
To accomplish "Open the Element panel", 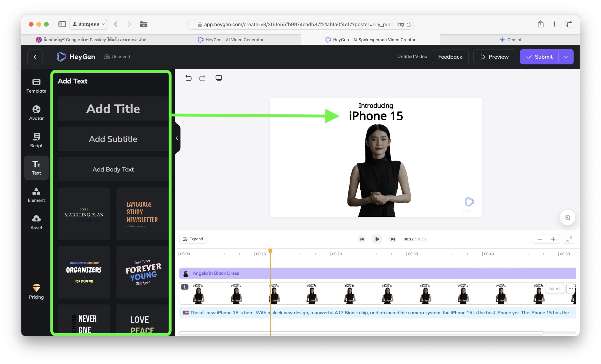I will coord(36,195).
